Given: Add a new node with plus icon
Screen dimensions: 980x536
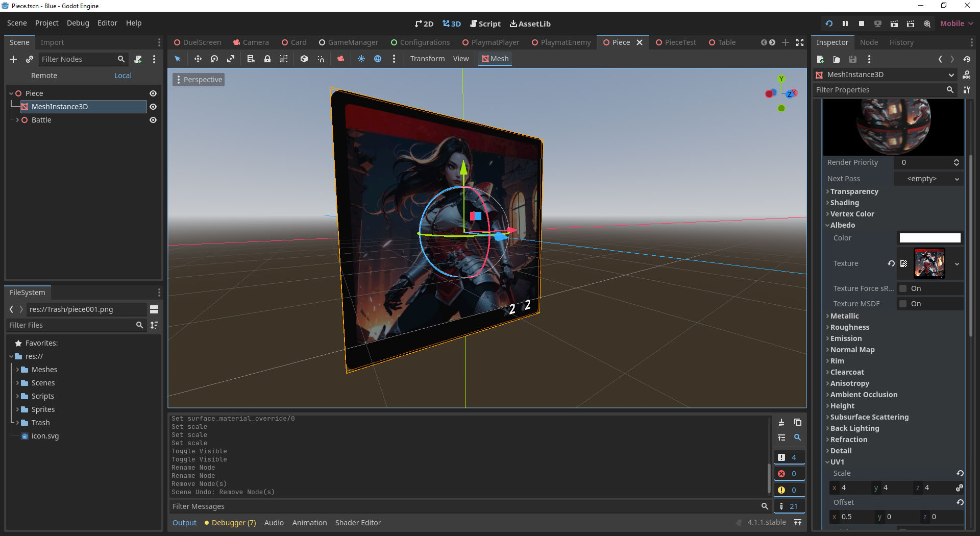Looking at the screenshot, I should click(x=13, y=59).
